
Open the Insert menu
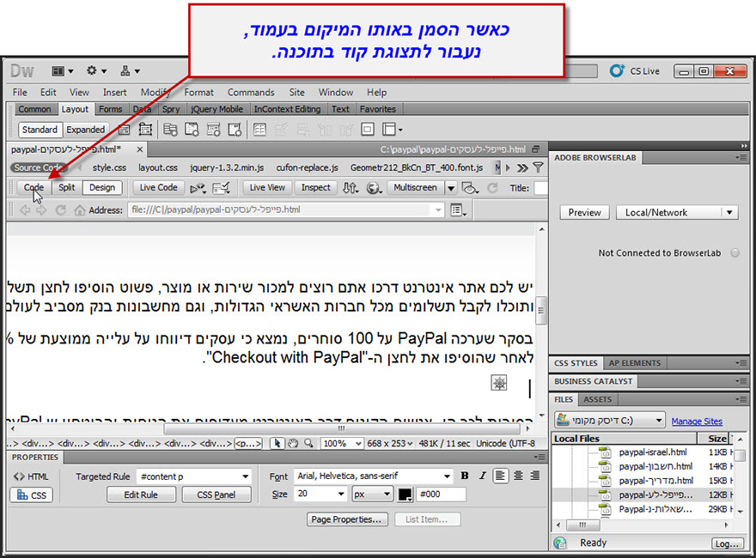(x=114, y=92)
